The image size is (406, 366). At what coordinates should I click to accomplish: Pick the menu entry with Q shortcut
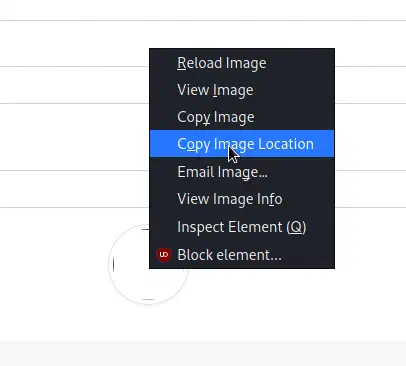click(242, 227)
